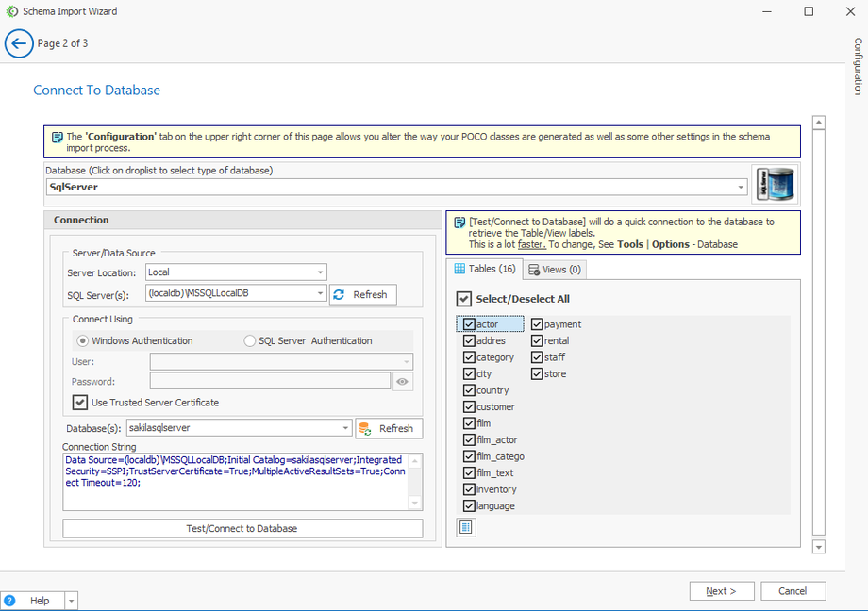Click the back arrow navigation icon

[19, 43]
